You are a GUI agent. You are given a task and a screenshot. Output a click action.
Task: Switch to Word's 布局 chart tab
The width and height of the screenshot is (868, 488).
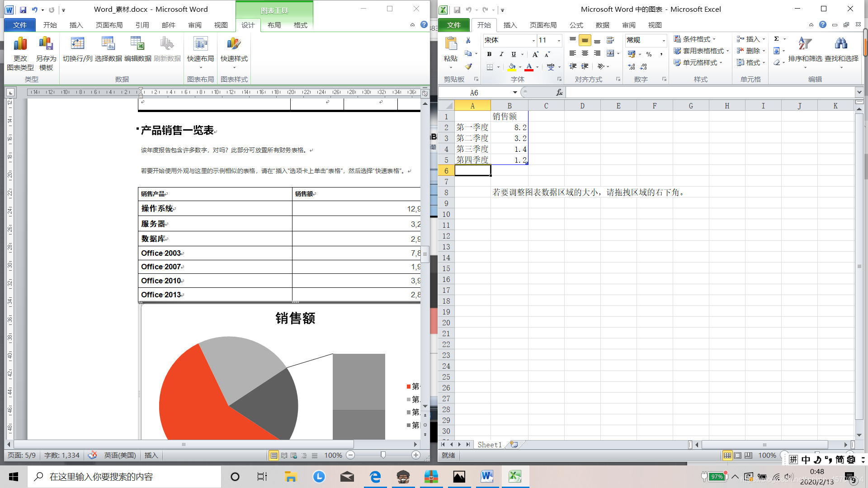click(x=274, y=25)
